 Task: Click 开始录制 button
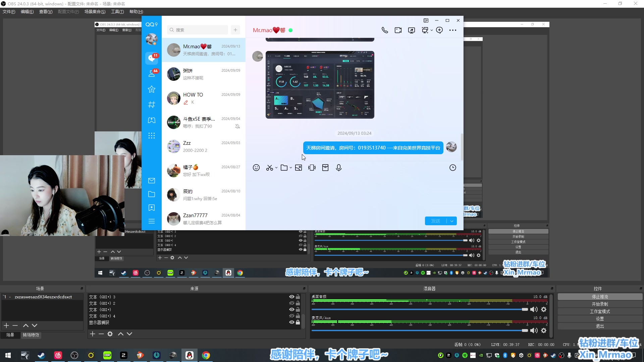click(600, 304)
